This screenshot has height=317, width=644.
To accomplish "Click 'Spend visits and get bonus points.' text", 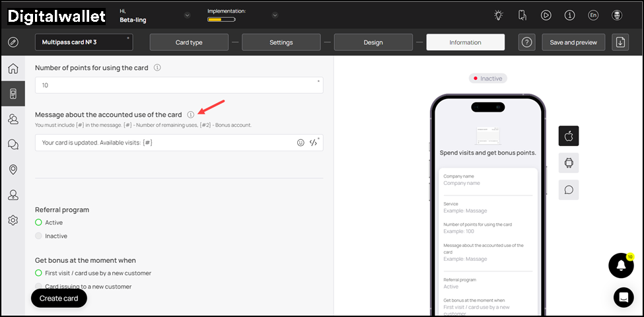I will (x=488, y=153).
